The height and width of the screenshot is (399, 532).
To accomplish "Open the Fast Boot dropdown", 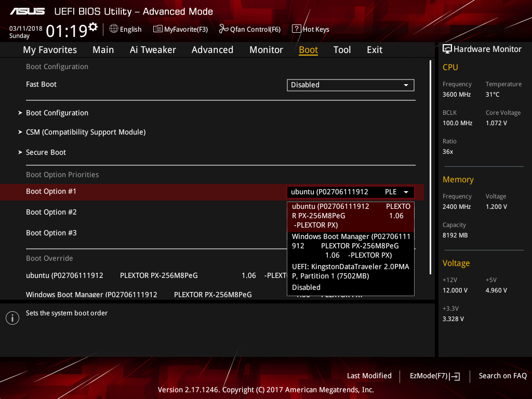I will (351, 85).
